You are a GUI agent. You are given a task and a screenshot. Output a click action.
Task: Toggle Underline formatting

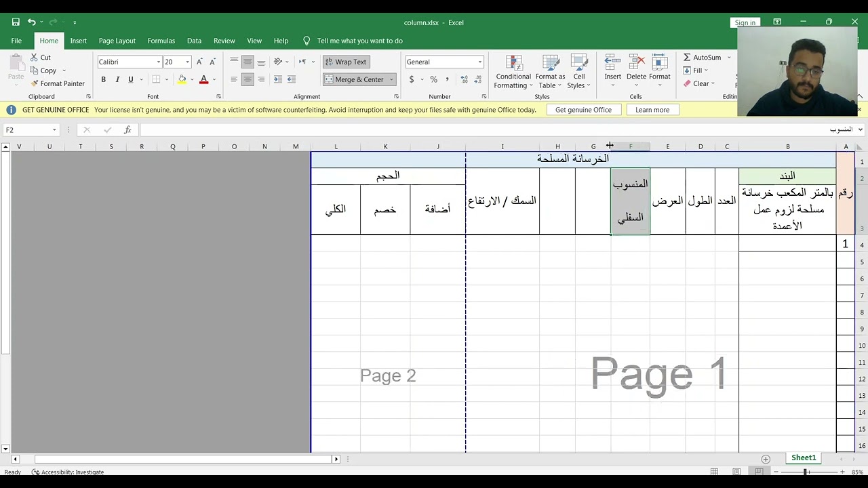pos(131,79)
